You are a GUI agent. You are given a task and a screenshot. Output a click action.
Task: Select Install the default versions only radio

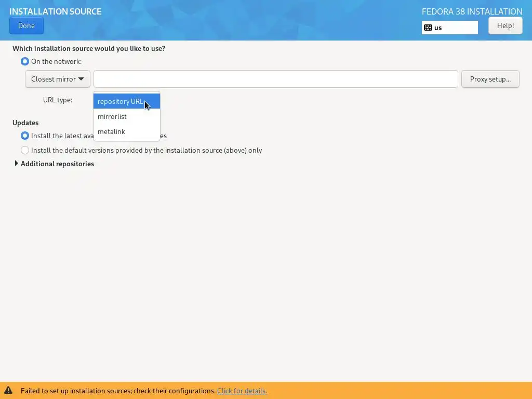25,150
